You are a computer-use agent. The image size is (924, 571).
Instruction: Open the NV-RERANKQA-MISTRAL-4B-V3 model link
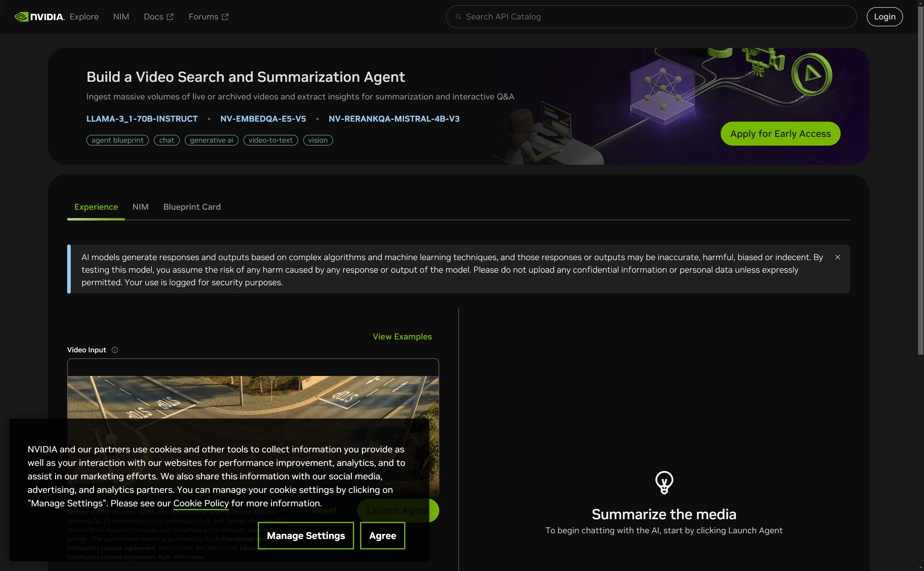click(x=394, y=119)
